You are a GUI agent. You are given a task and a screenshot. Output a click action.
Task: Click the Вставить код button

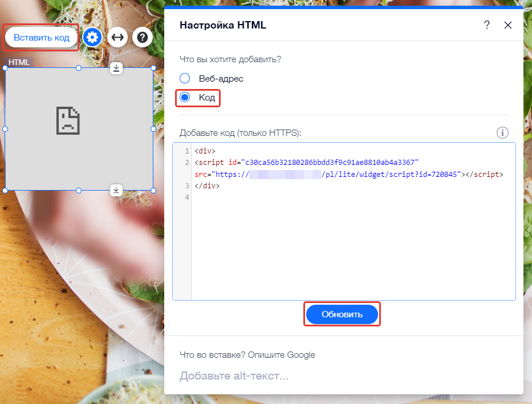click(42, 37)
